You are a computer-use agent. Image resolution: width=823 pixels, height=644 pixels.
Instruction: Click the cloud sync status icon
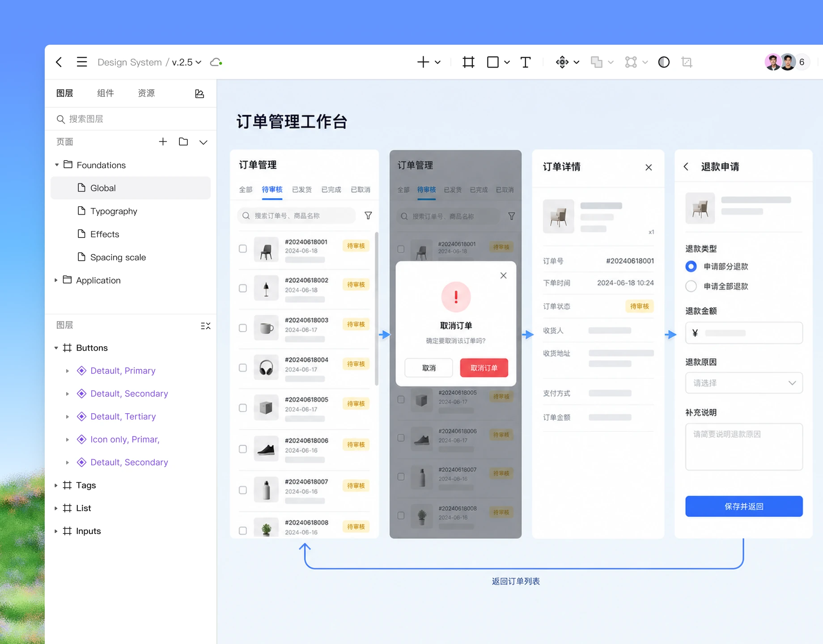[216, 62]
